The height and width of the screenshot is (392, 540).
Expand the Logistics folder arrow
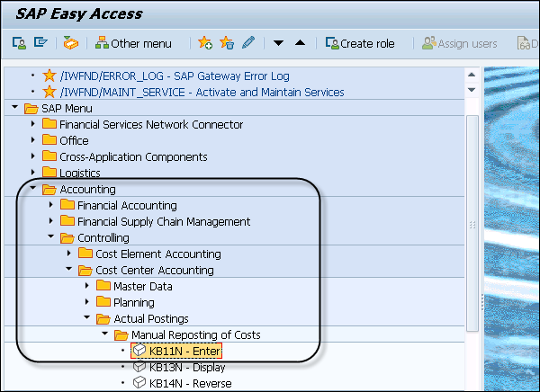coord(33,173)
